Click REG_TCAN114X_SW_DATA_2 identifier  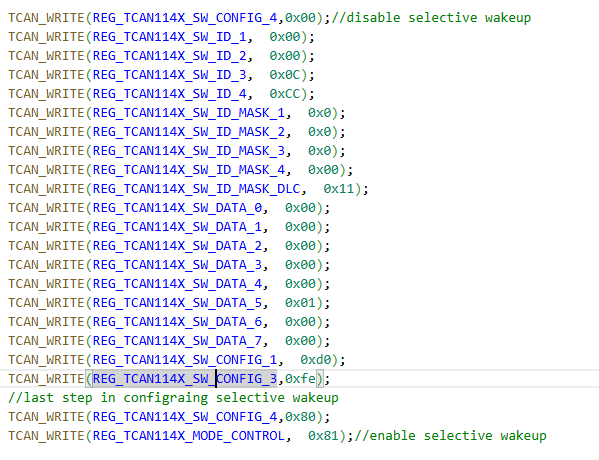click(x=177, y=246)
